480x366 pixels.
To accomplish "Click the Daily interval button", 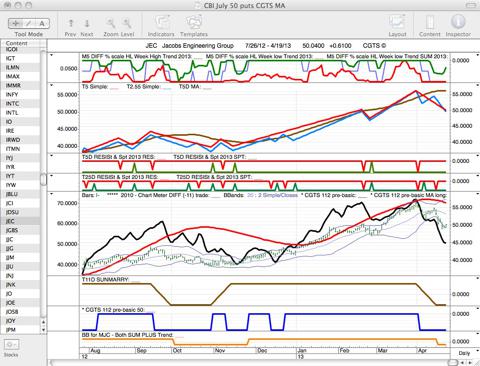I will [464, 353].
